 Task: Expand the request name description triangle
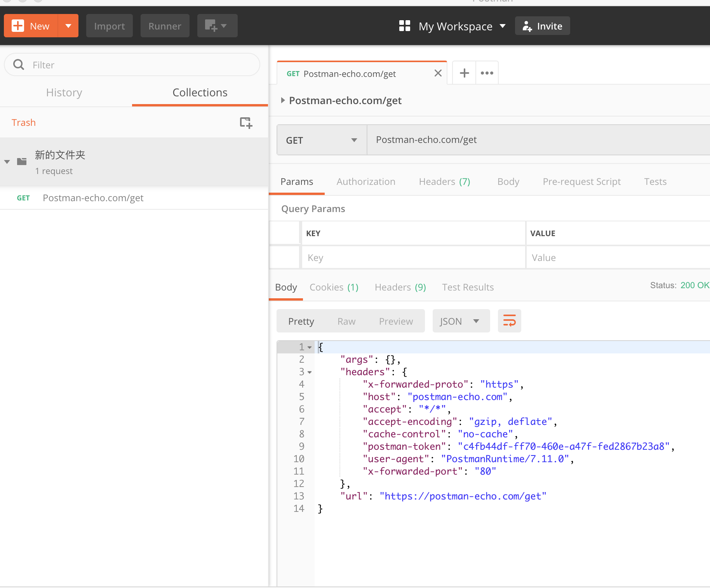click(x=283, y=100)
